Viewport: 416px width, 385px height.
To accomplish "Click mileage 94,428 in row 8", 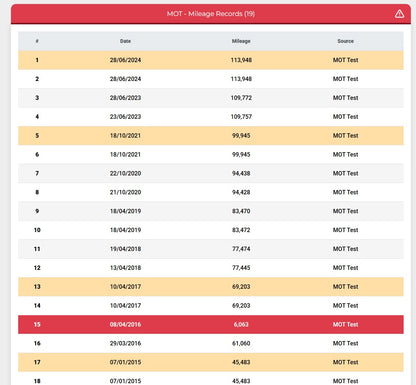I will [241, 192].
